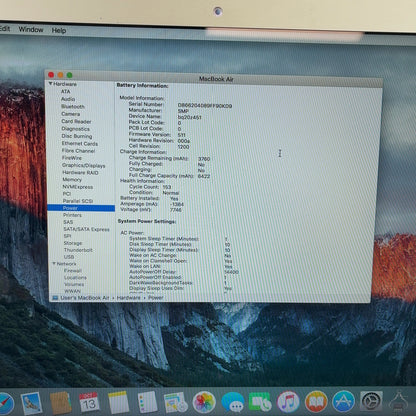Open the App Store dock icon
This screenshot has width=416, height=416.
tap(343, 401)
